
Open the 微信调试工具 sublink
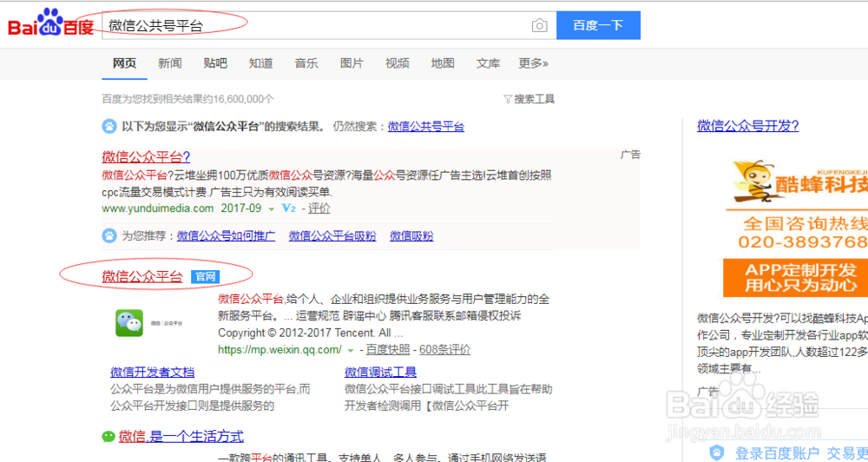click(x=381, y=372)
